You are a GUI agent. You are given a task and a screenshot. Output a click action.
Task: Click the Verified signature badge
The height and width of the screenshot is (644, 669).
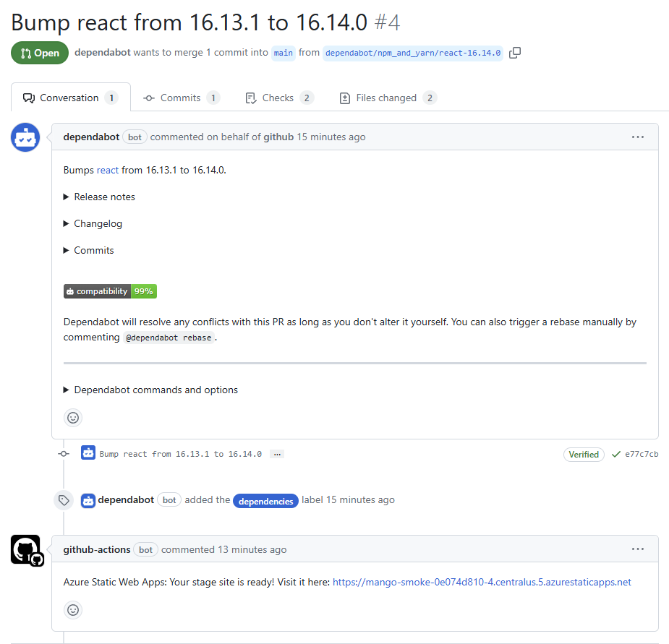point(584,454)
